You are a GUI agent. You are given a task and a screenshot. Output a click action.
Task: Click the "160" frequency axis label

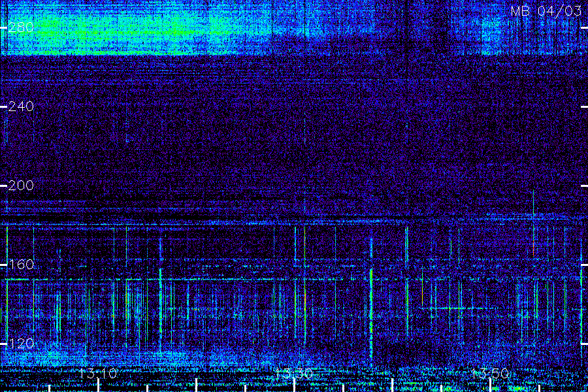tap(21, 265)
